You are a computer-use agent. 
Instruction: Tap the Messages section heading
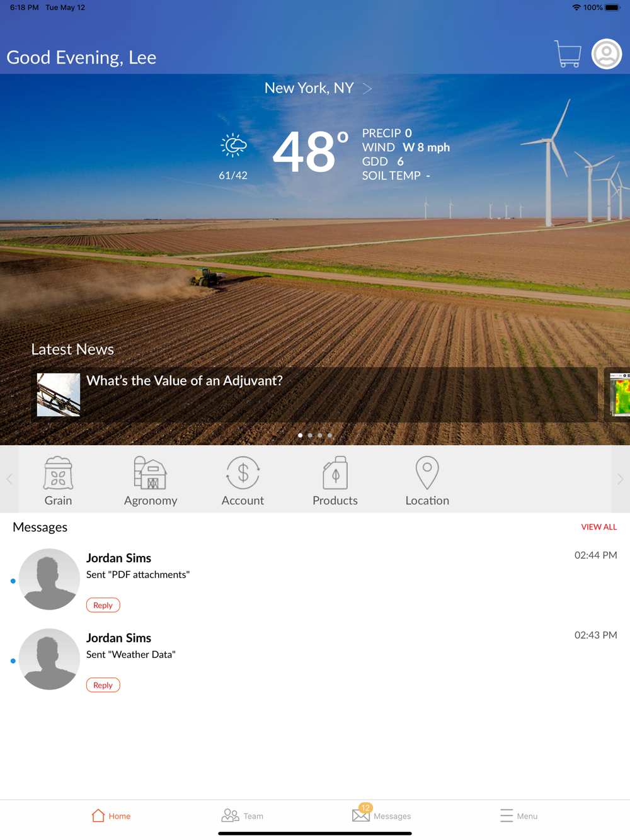tap(40, 527)
